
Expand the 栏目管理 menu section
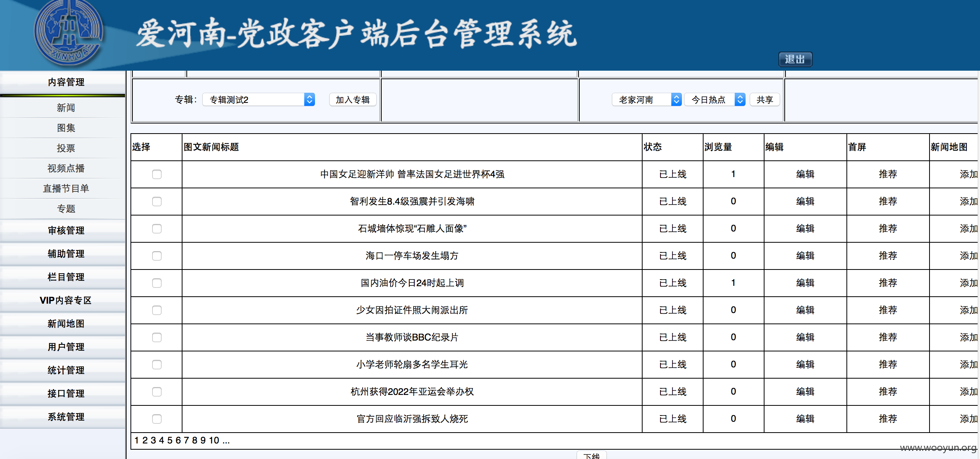pyautogui.click(x=63, y=277)
